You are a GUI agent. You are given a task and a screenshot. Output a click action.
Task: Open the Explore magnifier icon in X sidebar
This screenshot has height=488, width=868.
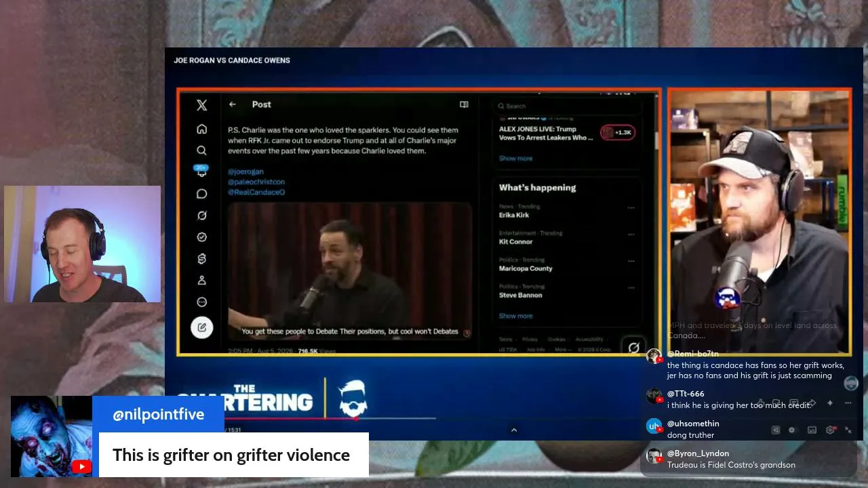click(x=201, y=150)
